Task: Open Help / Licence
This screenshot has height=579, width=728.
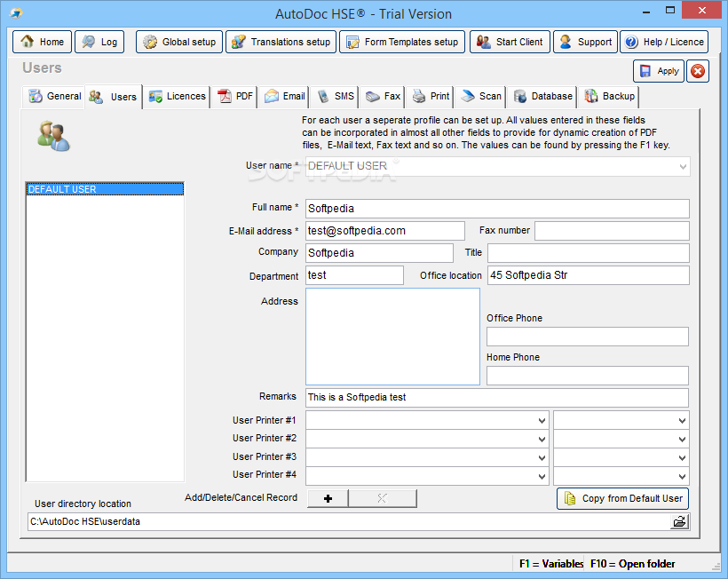Action: [664, 42]
